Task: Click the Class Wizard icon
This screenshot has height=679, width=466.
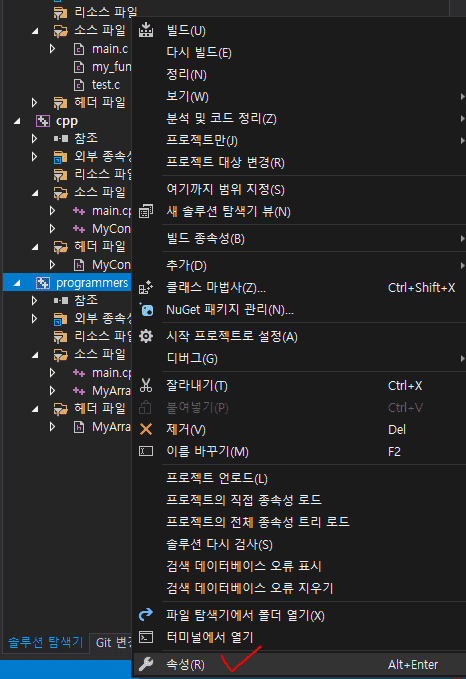Action: pos(146,288)
